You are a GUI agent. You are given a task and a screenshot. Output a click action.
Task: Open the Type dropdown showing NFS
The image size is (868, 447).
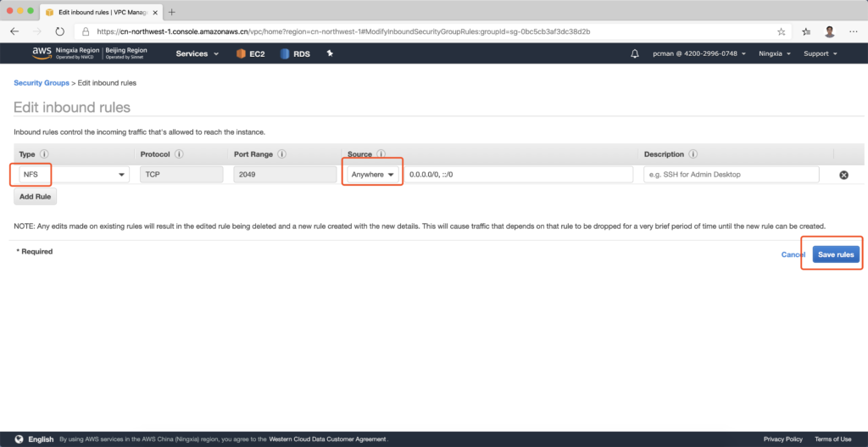tap(72, 175)
